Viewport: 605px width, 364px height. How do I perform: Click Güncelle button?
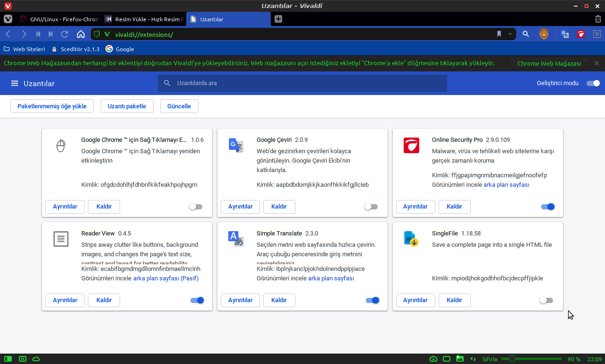coord(179,106)
